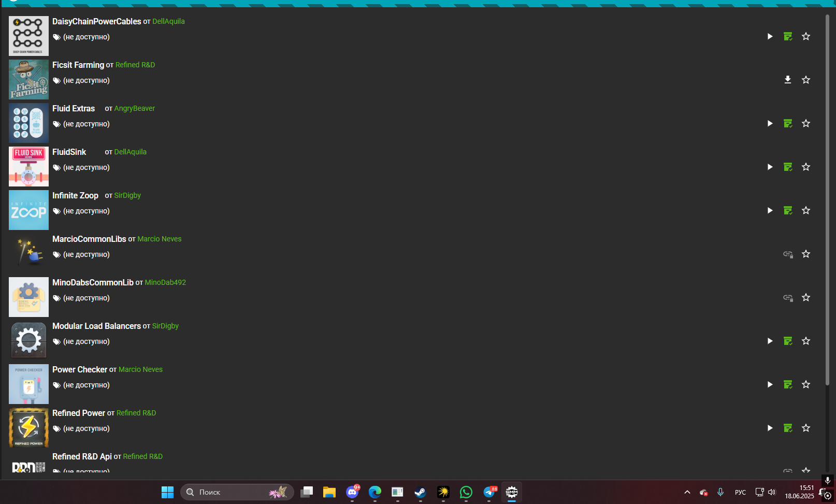Viewport: 836px width, 504px height.
Task: Open Microsoft Edge from the taskbar
Action: pos(375,492)
